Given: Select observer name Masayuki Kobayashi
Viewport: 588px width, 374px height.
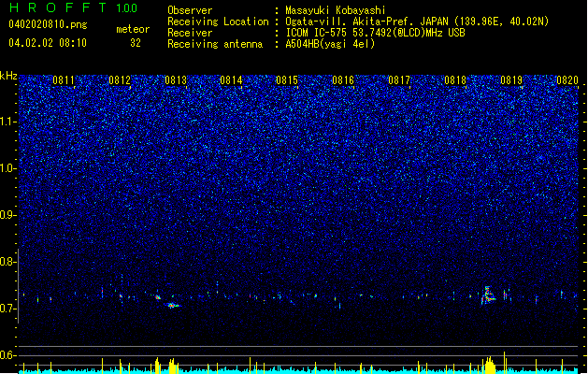Looking at the screenshot, I should pos(336,10).
